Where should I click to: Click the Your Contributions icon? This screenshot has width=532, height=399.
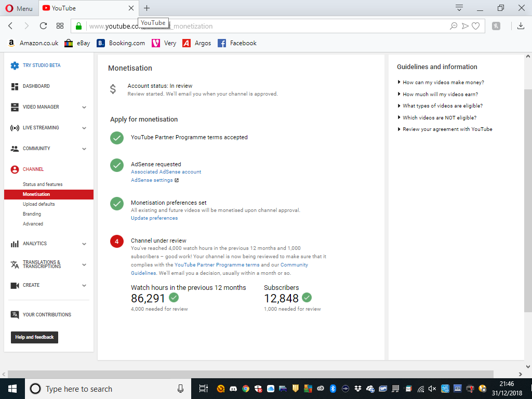[15, 315]
